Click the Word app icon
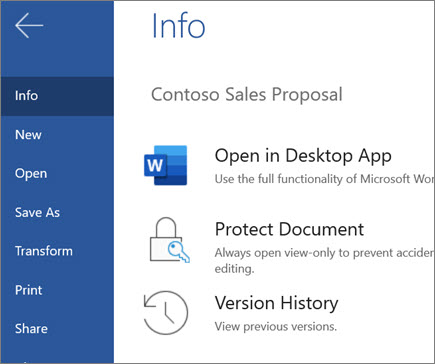Image resolution: width=435 pixels, height=364 pixels. click(166, 165)
